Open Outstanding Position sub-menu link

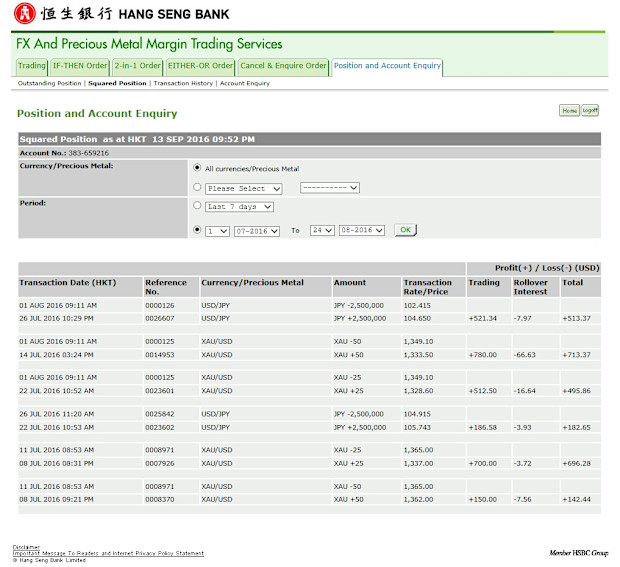[49, 83]
